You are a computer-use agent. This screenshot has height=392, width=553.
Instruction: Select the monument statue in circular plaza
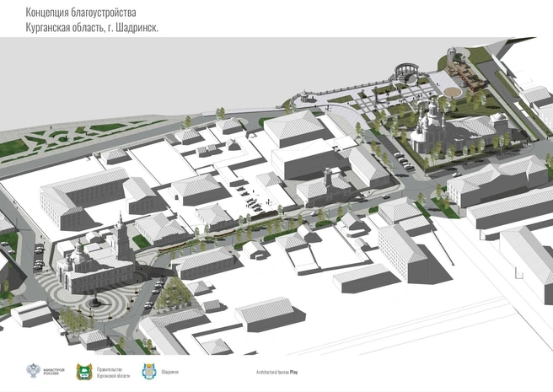pos(95,299)
